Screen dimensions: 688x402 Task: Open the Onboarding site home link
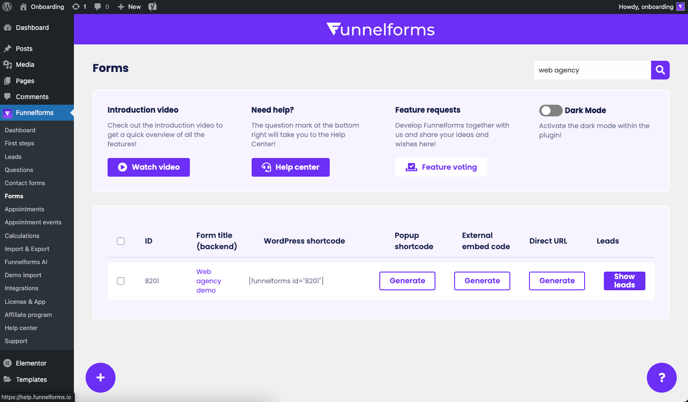click(x=42, y=7)
